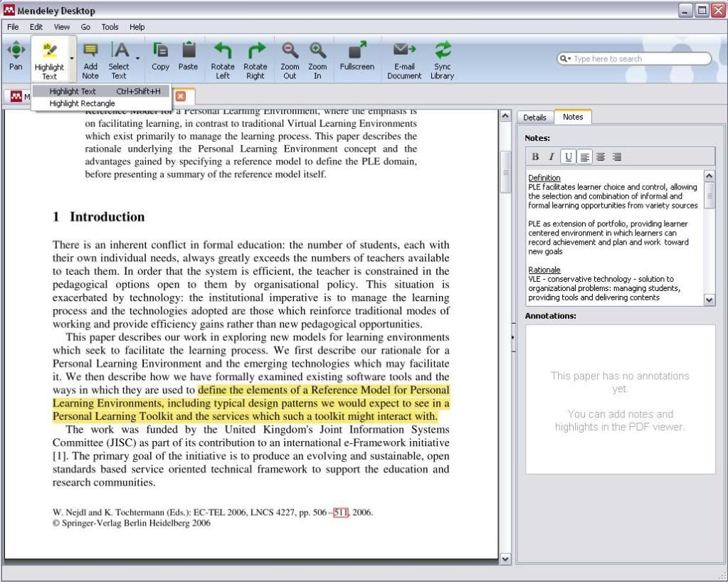Click the Copy toolbar icon
The width and height of the screenshot is (728, 582).
pyautogui.click(x=161, y=56)
